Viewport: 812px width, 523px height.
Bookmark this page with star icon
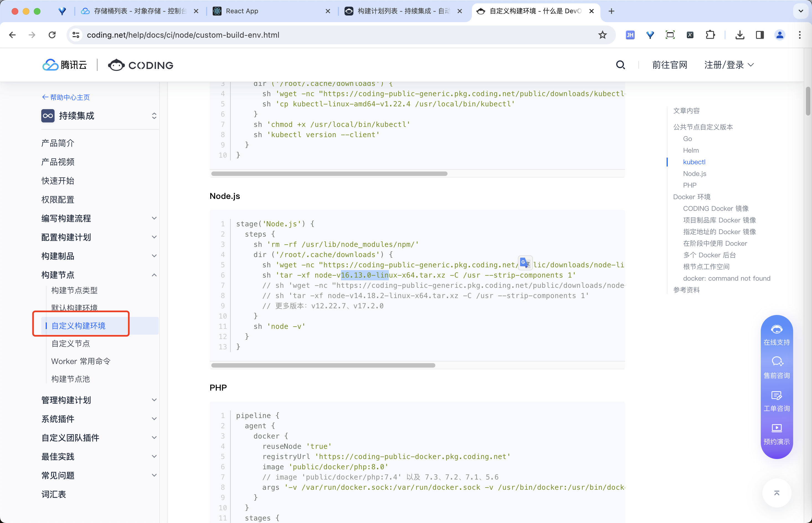[602, 35]
